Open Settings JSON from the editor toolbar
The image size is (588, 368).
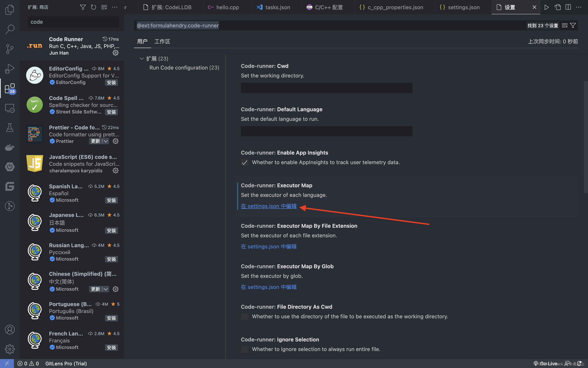[x=557, y=7]
